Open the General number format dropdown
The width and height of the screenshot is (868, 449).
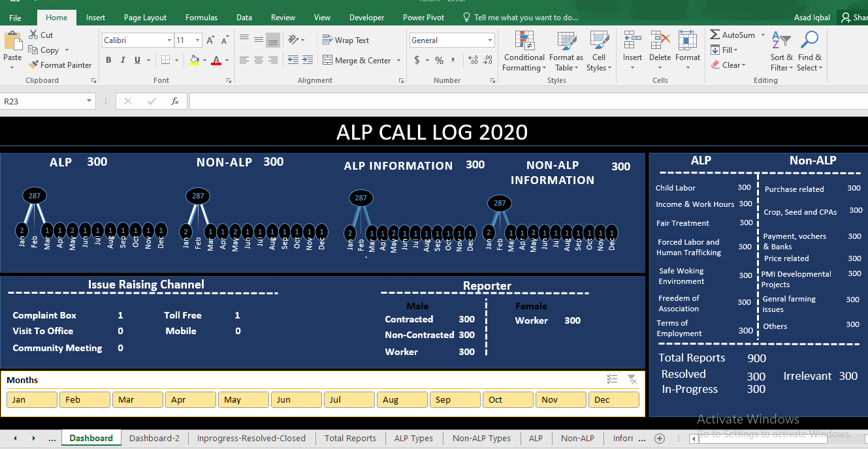(x=490, y=40)
